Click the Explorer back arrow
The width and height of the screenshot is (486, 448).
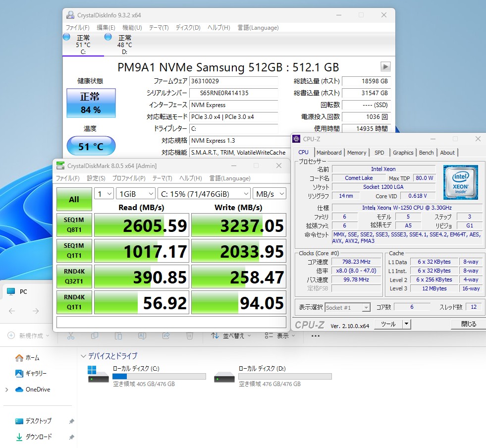(12, 311)
